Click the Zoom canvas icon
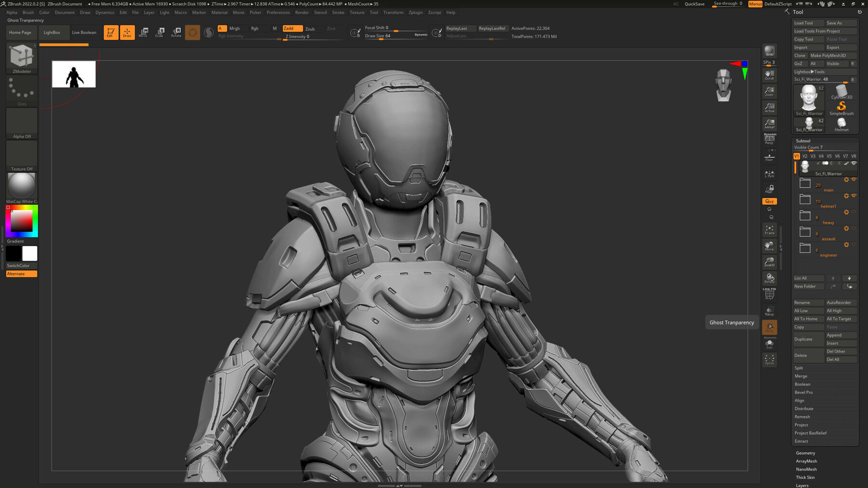The height and width of the screenshot is (488, 868). pyautogui.click(x=770, y=91)
